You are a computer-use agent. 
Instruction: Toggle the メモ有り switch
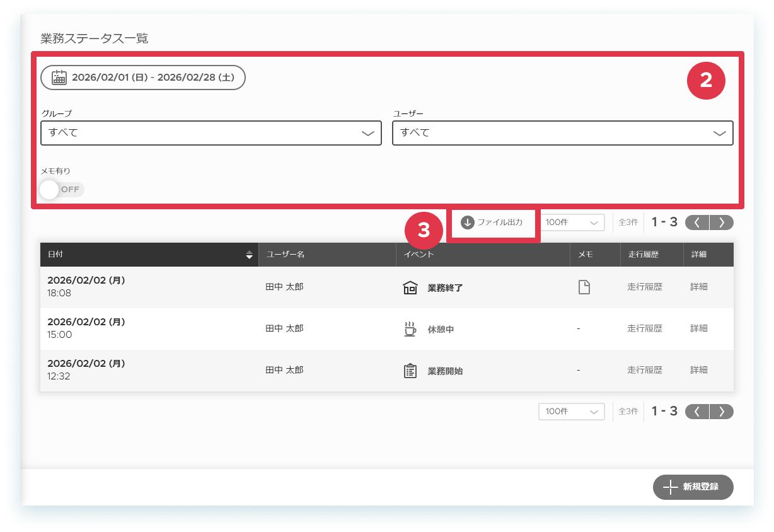pyautogui.click(x=62, y=189)
